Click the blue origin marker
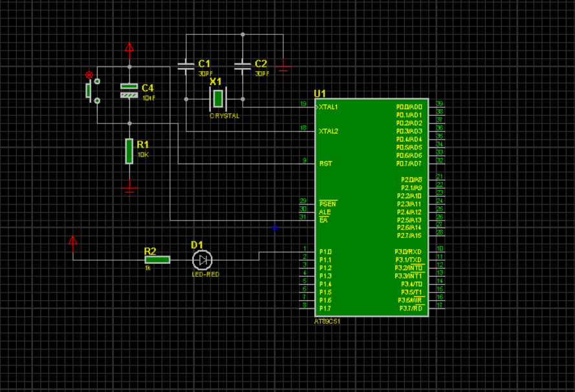The height and width of the screenshot is (392, 575). (x=275, y=228)
